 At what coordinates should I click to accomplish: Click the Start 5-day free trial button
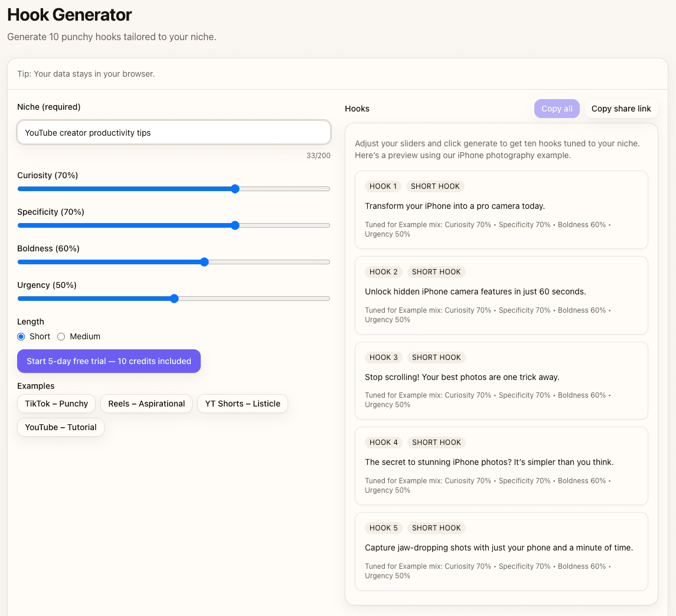tap(109, 361)
